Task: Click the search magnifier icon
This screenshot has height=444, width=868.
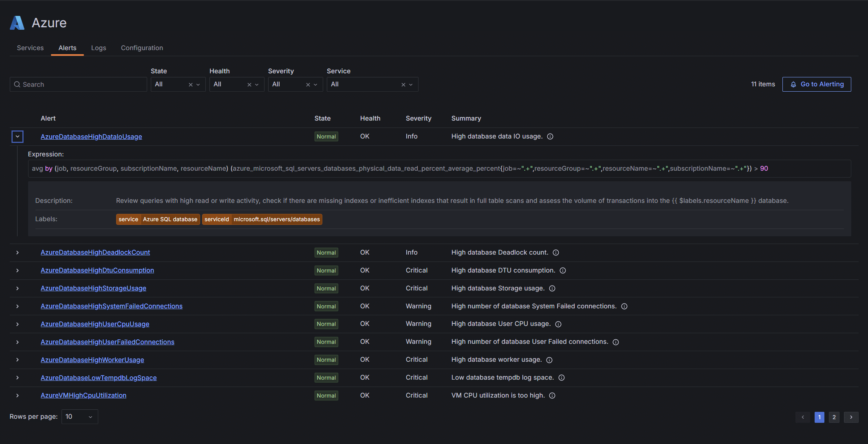Action: click(17, 84)
